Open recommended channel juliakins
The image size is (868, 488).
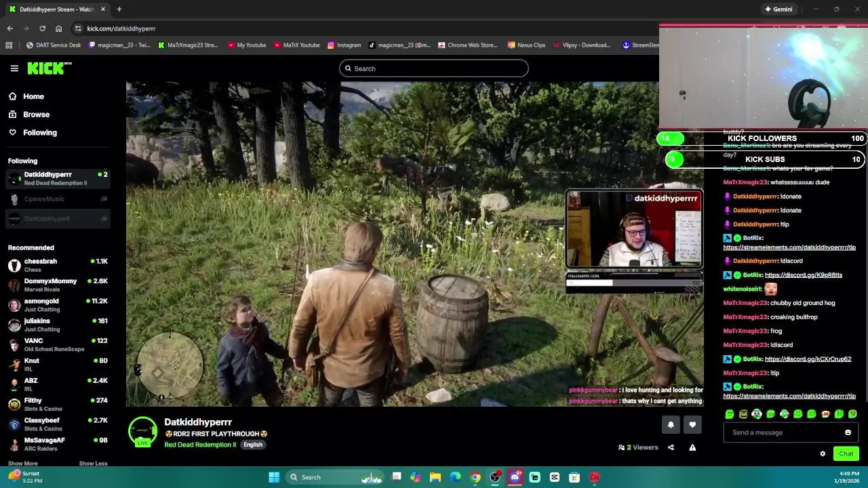(x=57, y=325)
